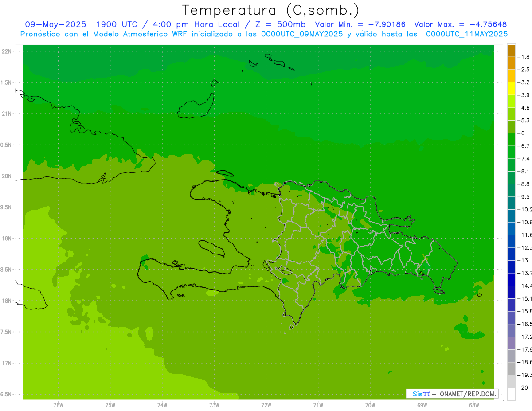Select the '-5.3' colorbar value
This screenshot has width=532, height=411.
pyautogui.click(x=524, y=121)
